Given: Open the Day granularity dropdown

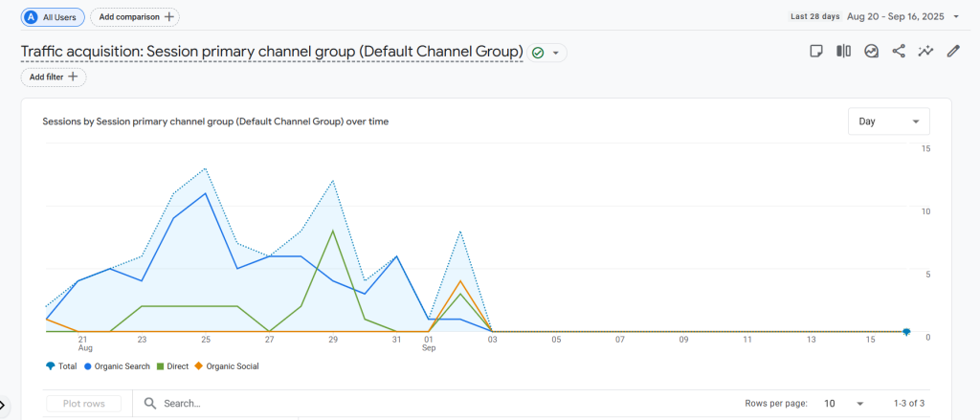Looking at the screenshot, I should coord(888,122).
